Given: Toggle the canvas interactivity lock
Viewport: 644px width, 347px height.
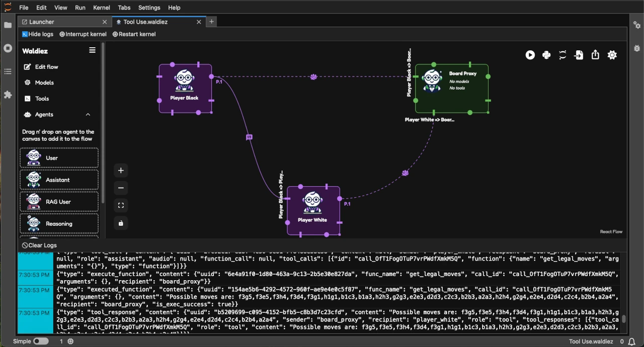Looking at the screenshot, I should (x=121, y=223).
